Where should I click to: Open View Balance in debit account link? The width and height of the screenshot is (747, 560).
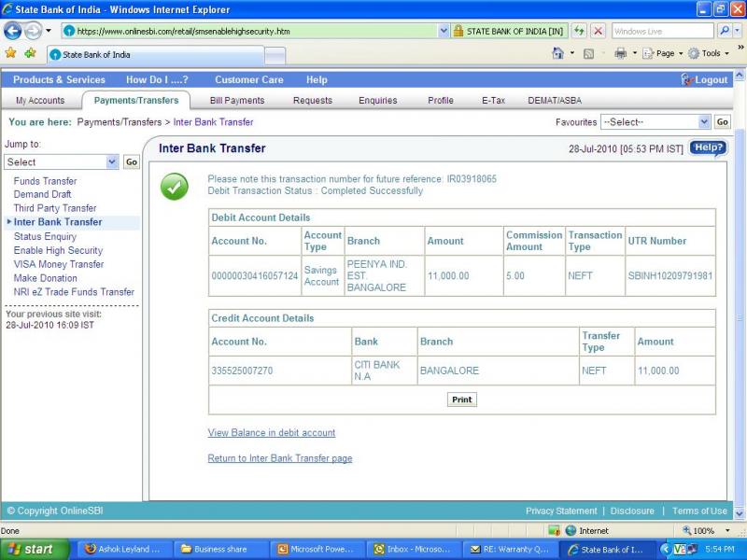272,433
